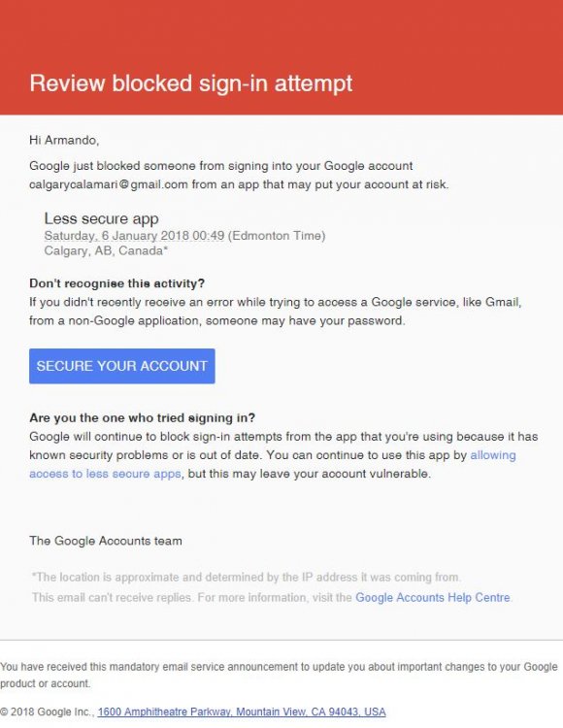Viewport: 563px width, 728px height.
Task: Click the 'This email can't receive replies' text
Action: (112, 597)
